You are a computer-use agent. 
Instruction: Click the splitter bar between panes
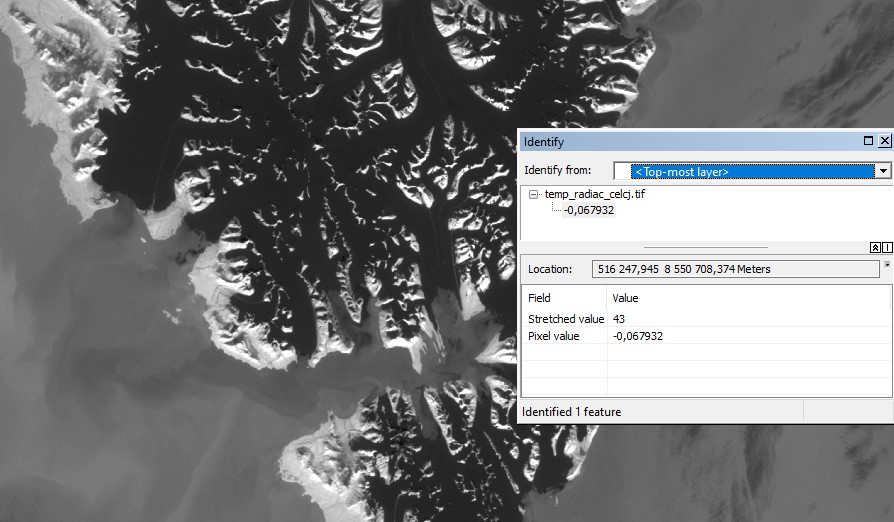coord(705,247)
